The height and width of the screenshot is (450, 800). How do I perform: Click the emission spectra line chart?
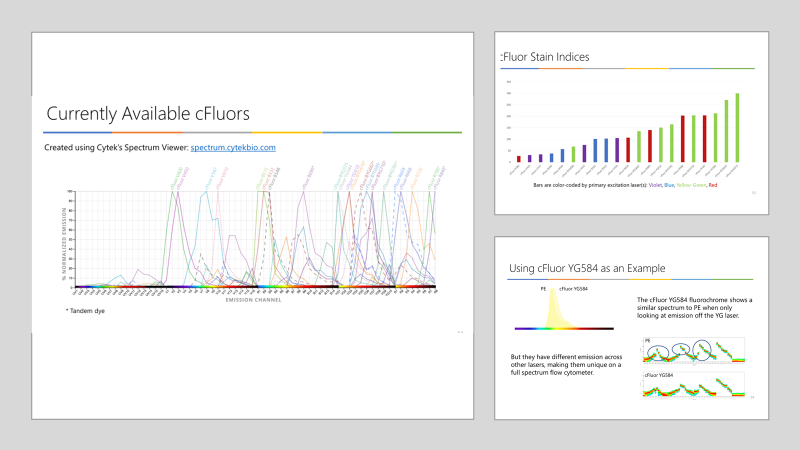tap(255, 240)
